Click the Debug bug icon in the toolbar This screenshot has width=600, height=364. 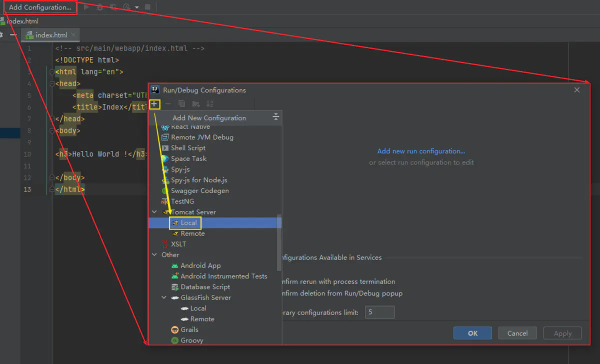point(100,7)
